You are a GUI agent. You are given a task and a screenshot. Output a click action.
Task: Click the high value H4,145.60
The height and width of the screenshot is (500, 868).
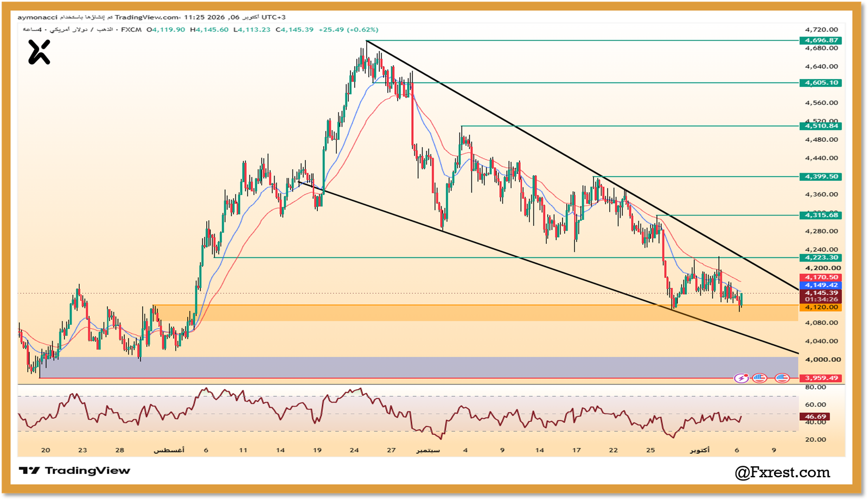(209, 30)
